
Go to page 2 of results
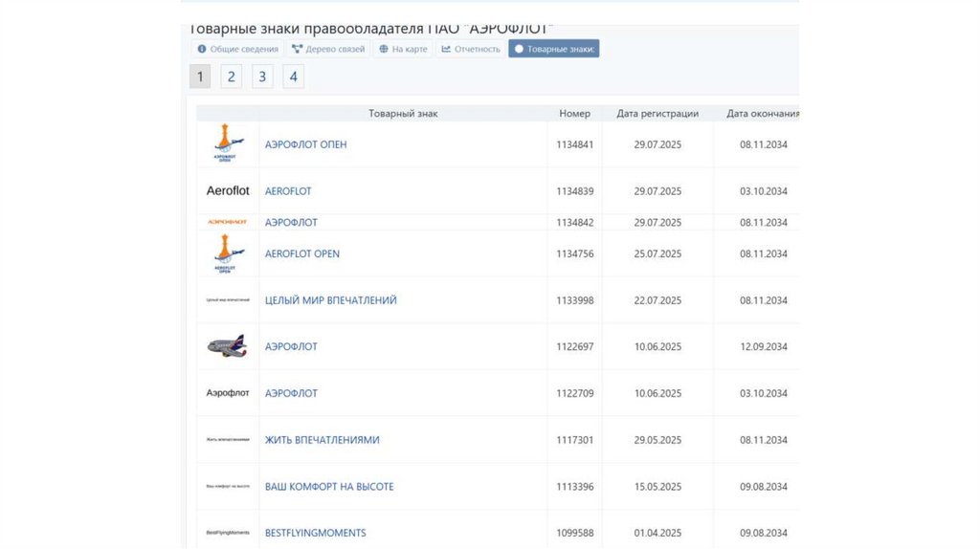[231, 77]
